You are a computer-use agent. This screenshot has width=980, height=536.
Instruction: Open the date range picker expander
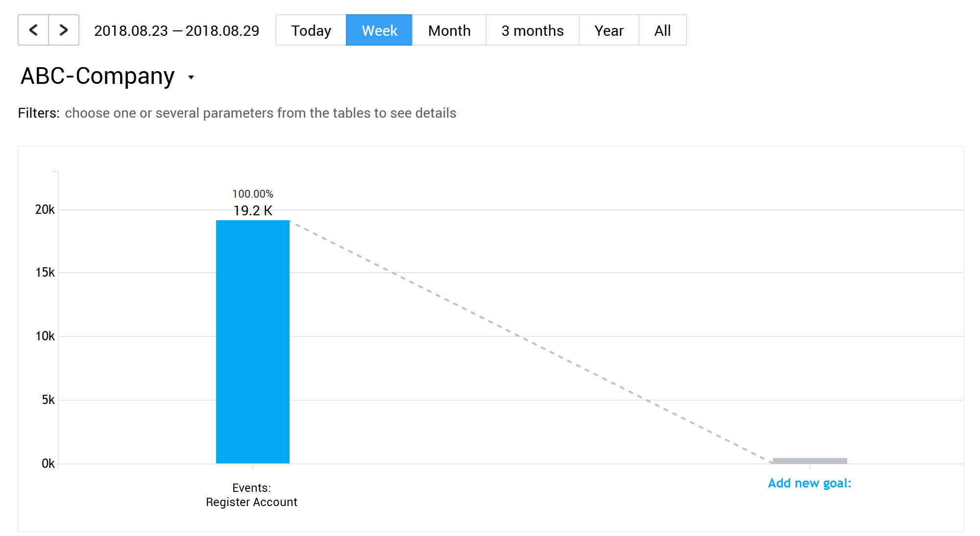click(176, 30)
